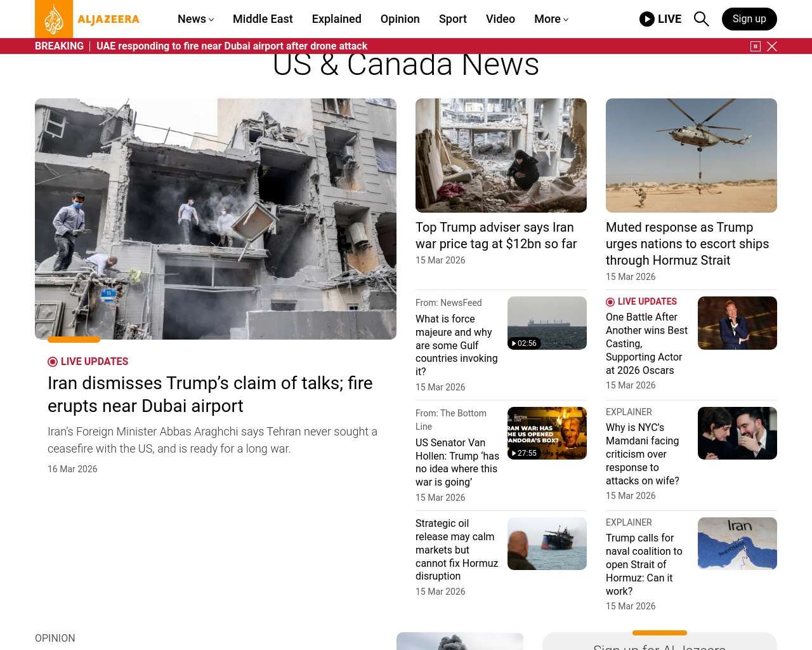812x650 pixels.
Task: Expand the News dropdown menu
Action: click(195, 19)
